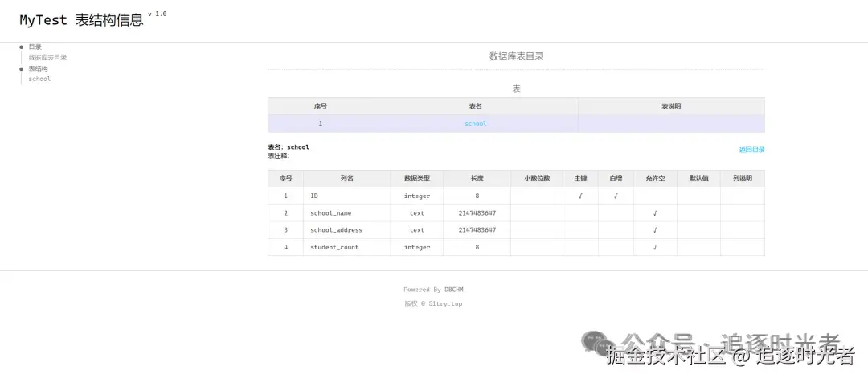Click the auto-increment checkmark for ID
The width and height of the screenshot is (868, 379).
pyautogui.click(x=616, y=196)
